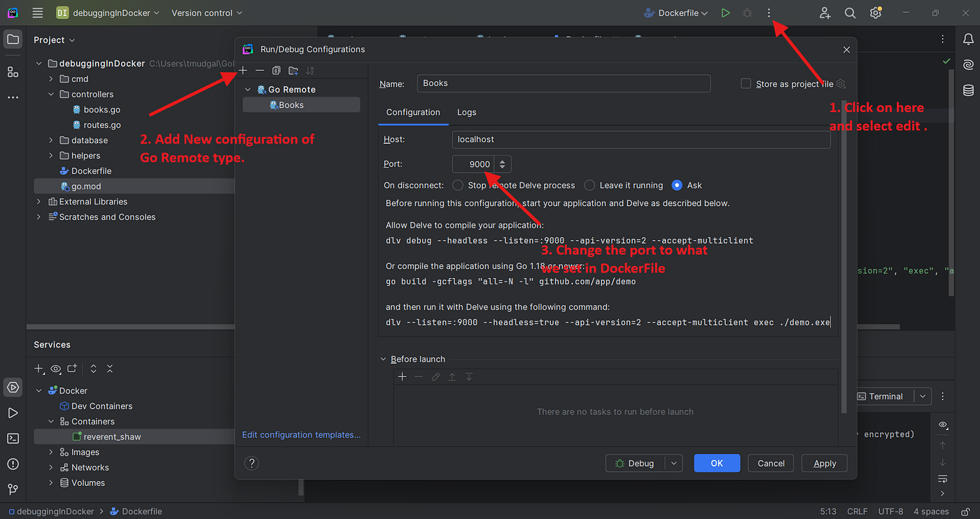
Task: Open the Terminal tool window icon in left bar
Action: pyautogui.click(x=13, y=438)
